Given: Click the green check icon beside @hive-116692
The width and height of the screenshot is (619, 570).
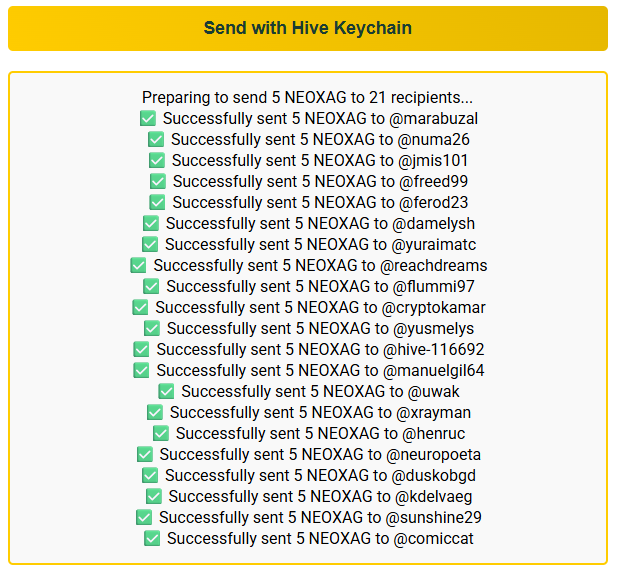Looking at the screenshot, I should [x=141, y=349].
